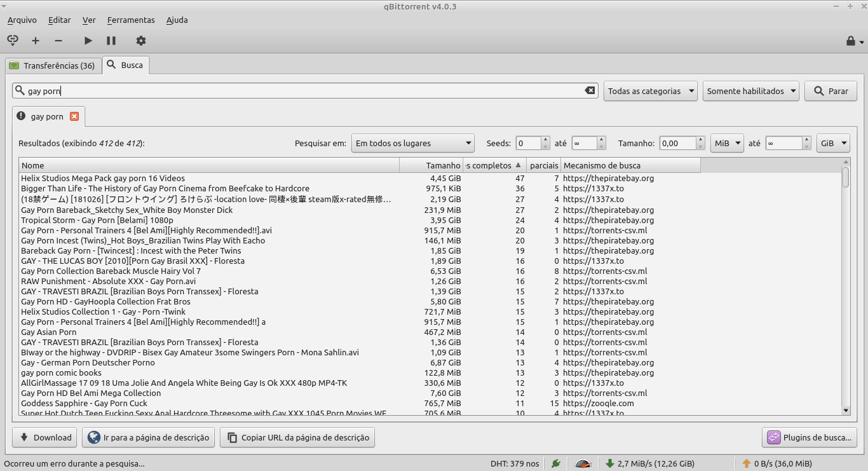Remove a torrent using the minus icon
The width and height of the screenshot is (868, 471).
coord(58,40)
